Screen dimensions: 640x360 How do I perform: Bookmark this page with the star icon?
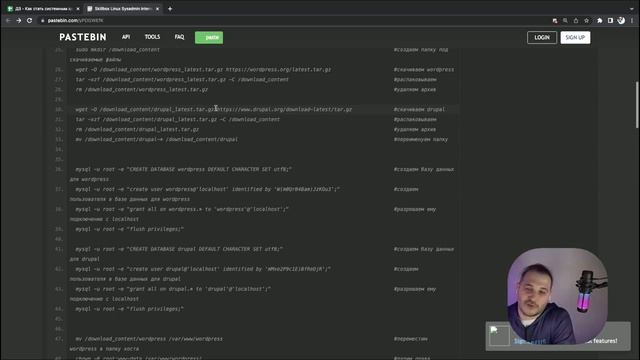[x=587, y=20]
